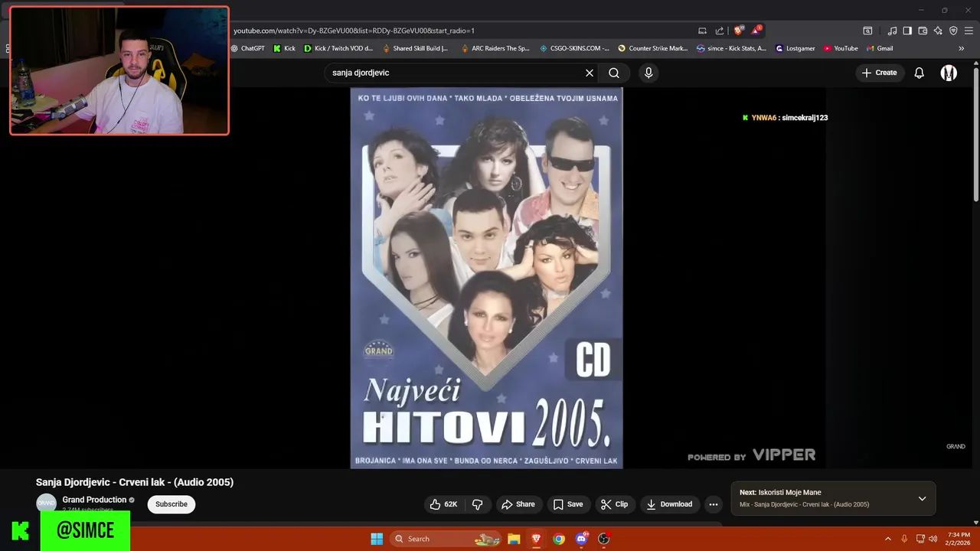Open the clock showing 7:34 PM

coord(959,539)
